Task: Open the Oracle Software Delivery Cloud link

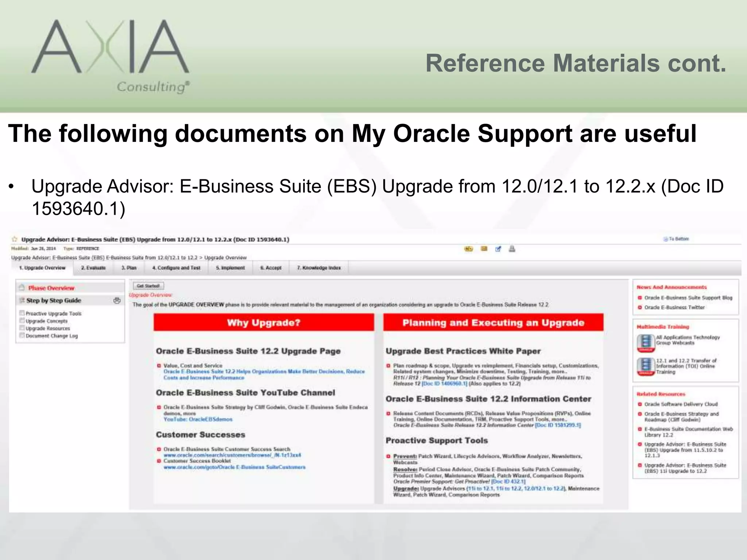Action: pyautogui.click(x=681, y=404)
